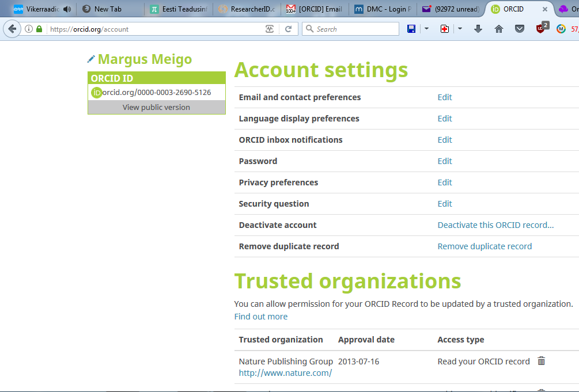This screenshot has height=392, width=579.
Task: Toggle reader view icon in address bar
Action: click(270, 29)
